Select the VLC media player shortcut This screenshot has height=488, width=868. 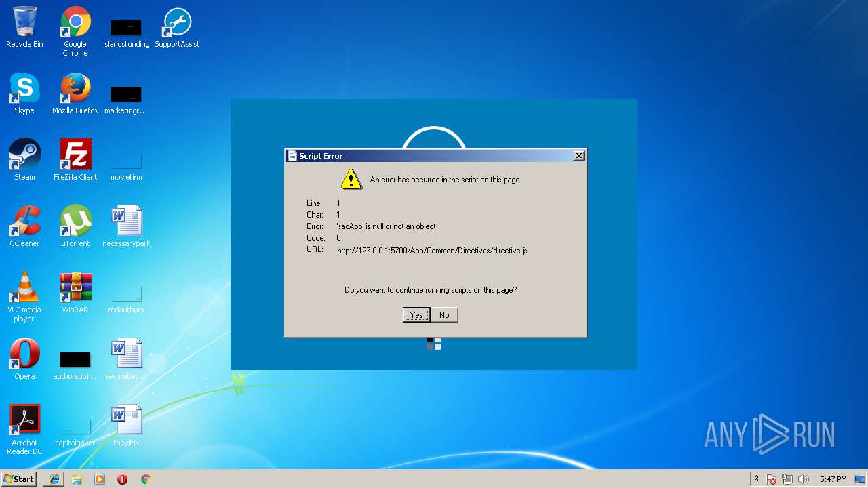click(x=24, y=297)
